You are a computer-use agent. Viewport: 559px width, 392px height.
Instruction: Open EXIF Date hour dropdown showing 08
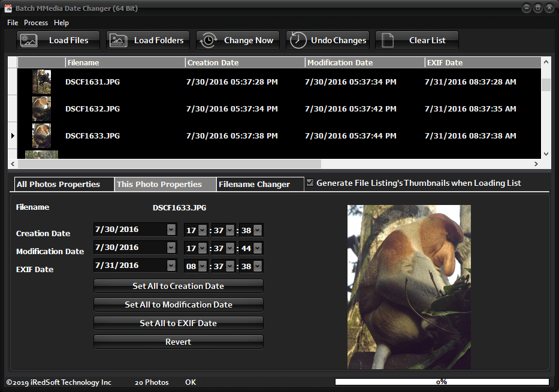202,266
